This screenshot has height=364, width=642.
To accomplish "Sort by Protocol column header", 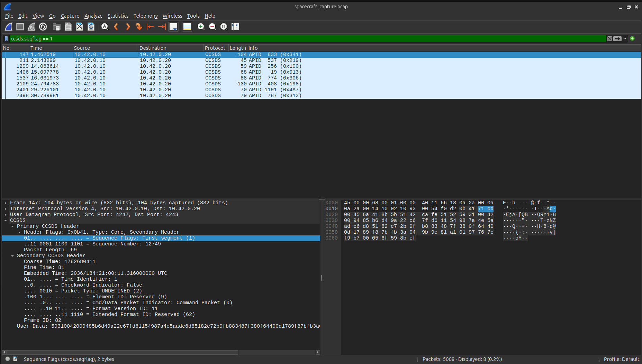I will pyautogui.click(x=216, y=48).
